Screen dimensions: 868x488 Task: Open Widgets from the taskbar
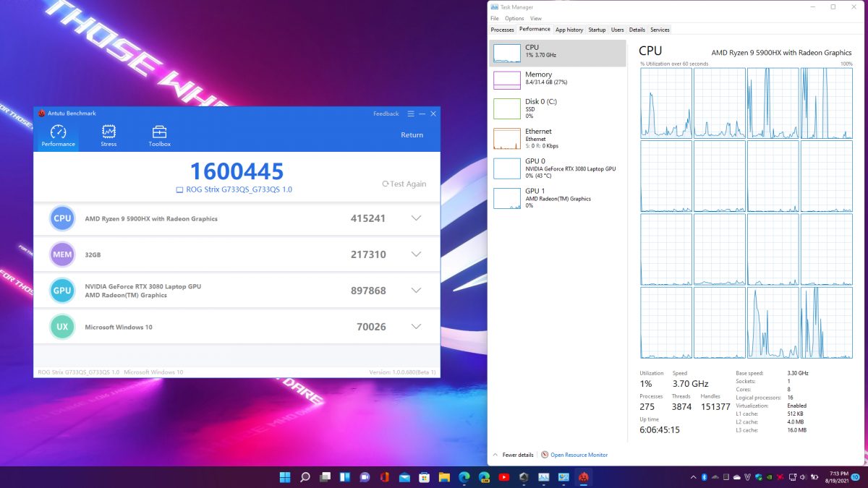pos(344,477)
